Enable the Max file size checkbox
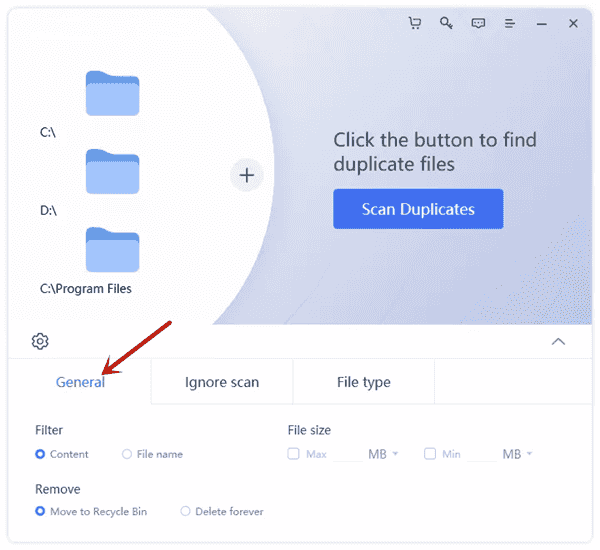This screenshot has height=550, width=600. click(293, 454)
